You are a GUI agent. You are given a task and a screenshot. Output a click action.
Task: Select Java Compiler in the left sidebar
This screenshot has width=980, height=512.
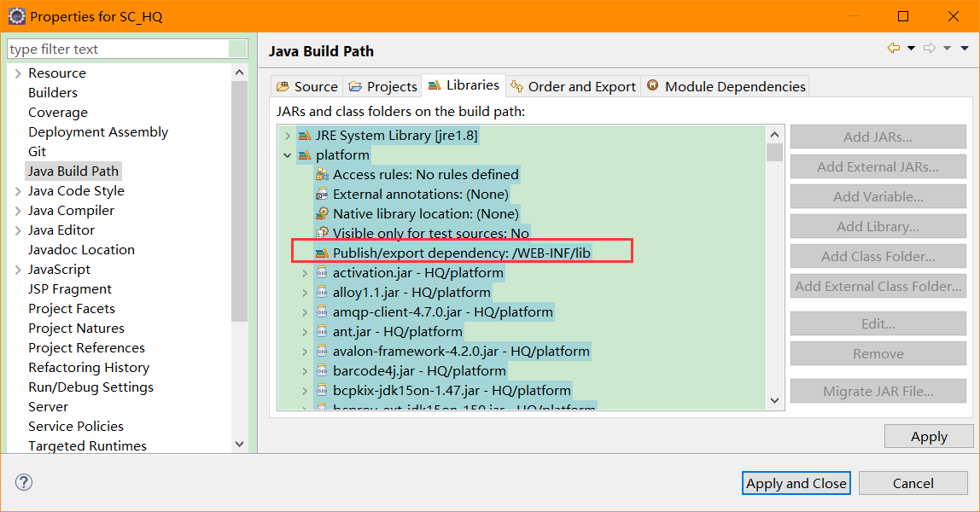[x=71, y=210]
